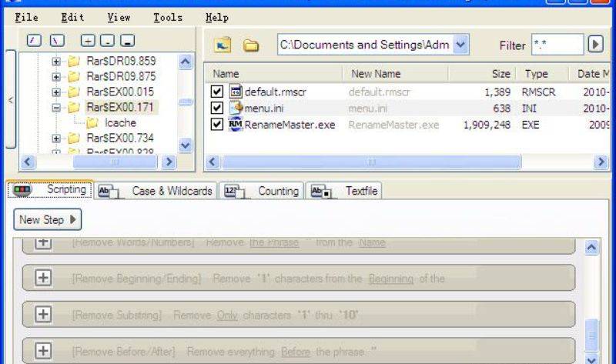Image resolution: width=616 pixels, height=364 pixels.
Task: Apply the filter with the arrow button
Action: (595, 45)
